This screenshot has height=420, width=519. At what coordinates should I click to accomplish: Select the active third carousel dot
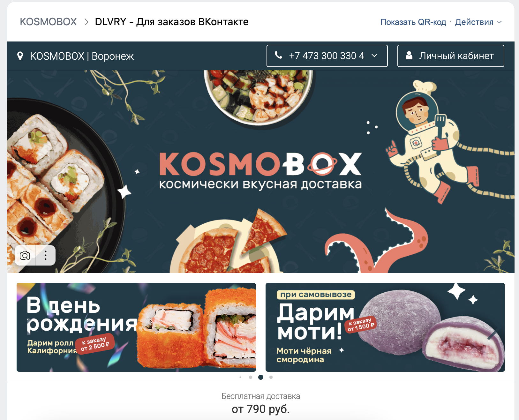[261, 377]
